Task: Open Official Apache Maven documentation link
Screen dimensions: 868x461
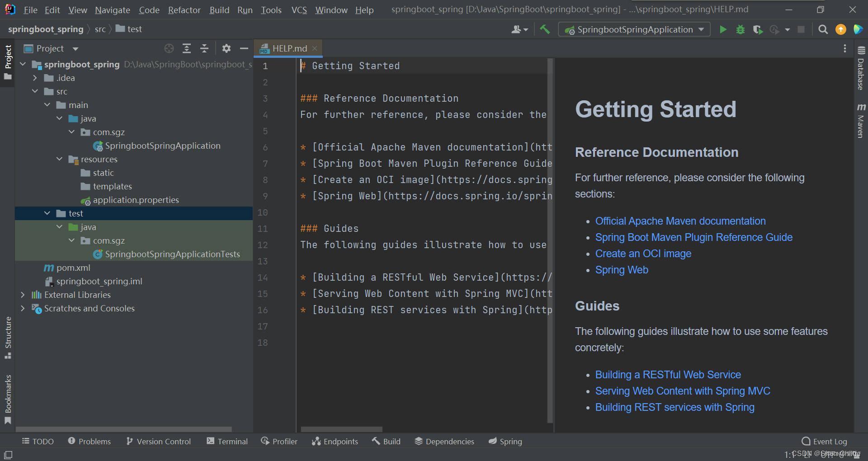Action: coord(680,221)
